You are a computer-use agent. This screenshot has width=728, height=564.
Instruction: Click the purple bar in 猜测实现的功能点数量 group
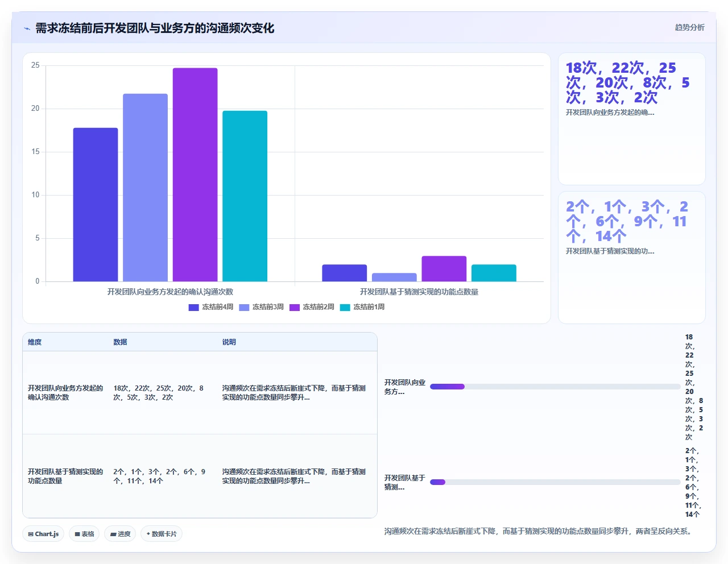(444, 269)
